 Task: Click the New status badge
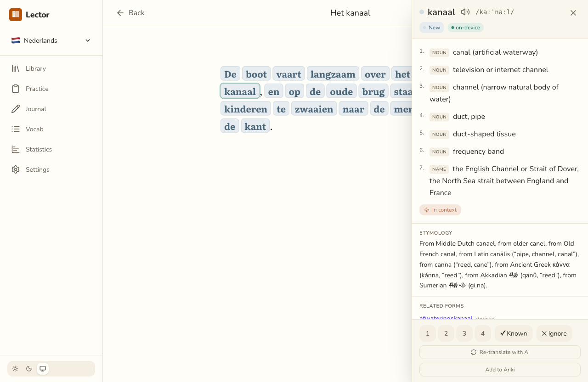432,28
